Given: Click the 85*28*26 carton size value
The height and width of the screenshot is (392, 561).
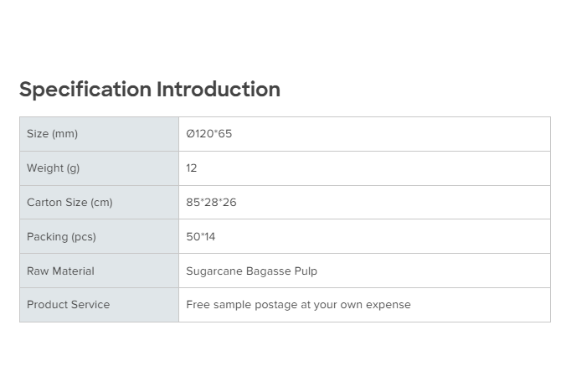Looking at the screenshot, I should pos(211,203).
